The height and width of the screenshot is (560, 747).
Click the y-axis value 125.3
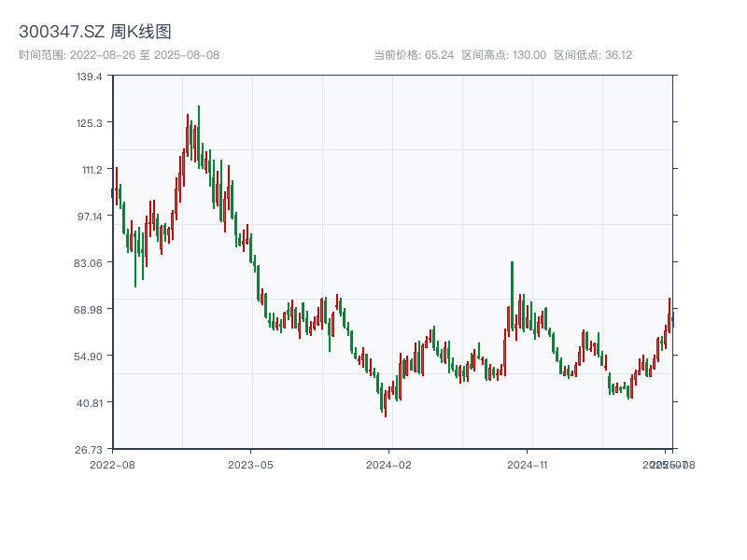[x=89, y=123]
